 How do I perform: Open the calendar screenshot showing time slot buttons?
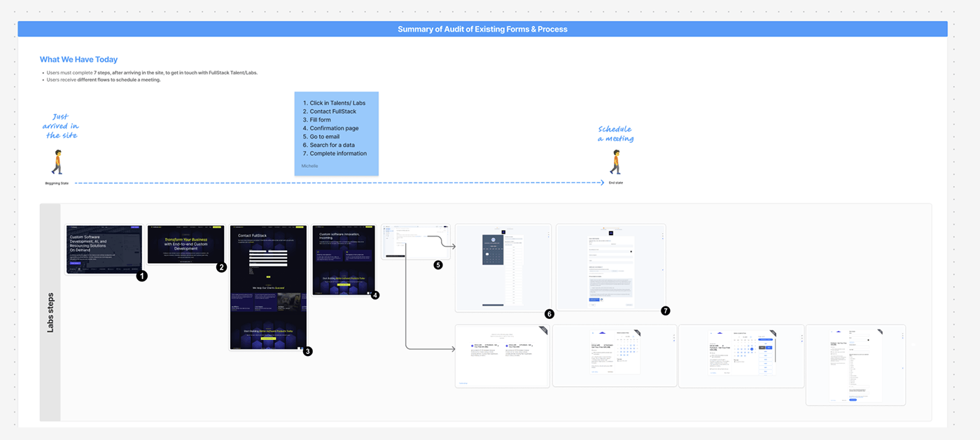pos(741,355)
